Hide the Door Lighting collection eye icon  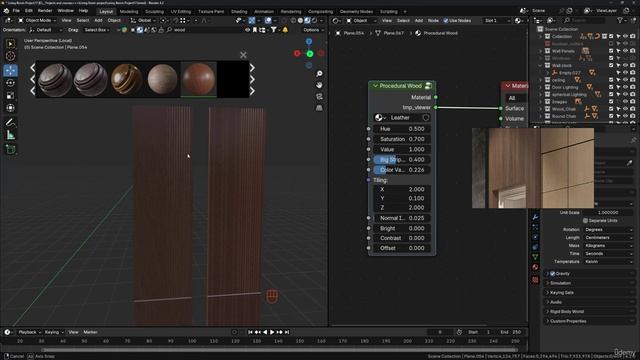point(625,87)
